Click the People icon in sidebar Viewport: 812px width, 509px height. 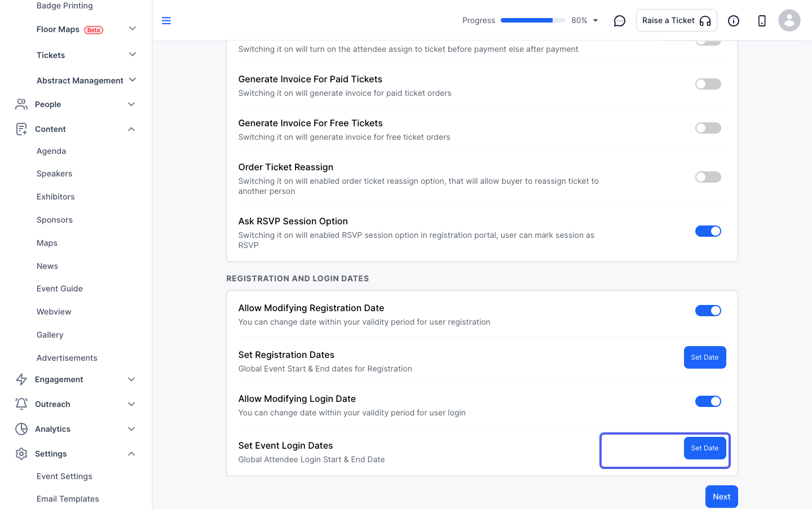pos(21,104)
